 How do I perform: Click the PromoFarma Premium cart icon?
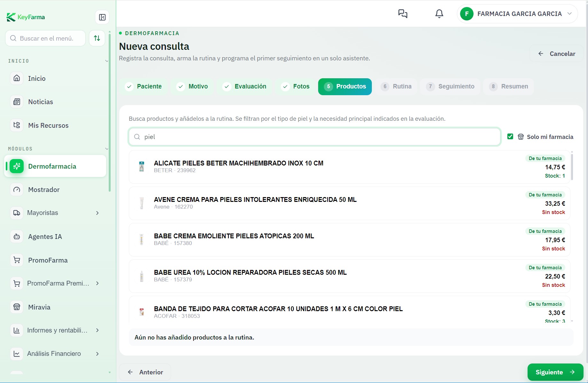[x=17, y=283]
